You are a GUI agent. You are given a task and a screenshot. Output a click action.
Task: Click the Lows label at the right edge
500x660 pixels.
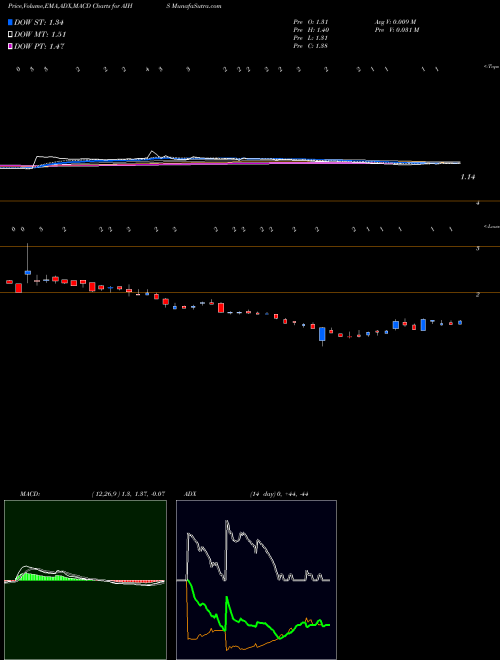pos(491,226)
